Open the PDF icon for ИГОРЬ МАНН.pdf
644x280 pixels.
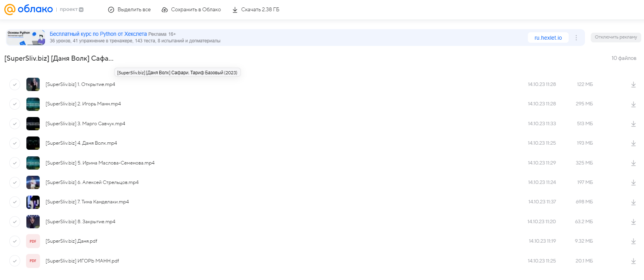33,261
